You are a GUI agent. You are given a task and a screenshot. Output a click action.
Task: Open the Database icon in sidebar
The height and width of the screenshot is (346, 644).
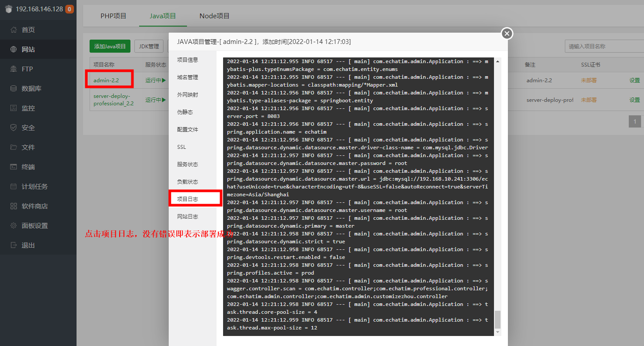click(13, 89)
